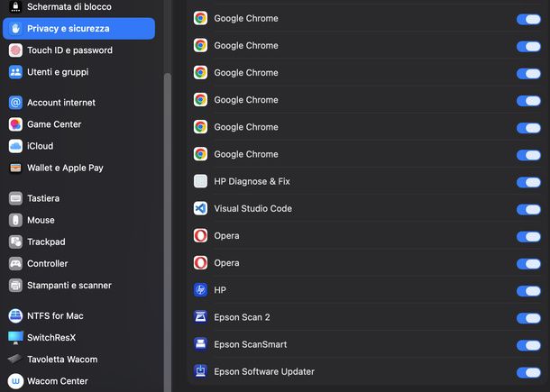Click the Visual Studio Code app icon
Image resolution: width=550 pixels, height=392 pixels.
[201, 209]
